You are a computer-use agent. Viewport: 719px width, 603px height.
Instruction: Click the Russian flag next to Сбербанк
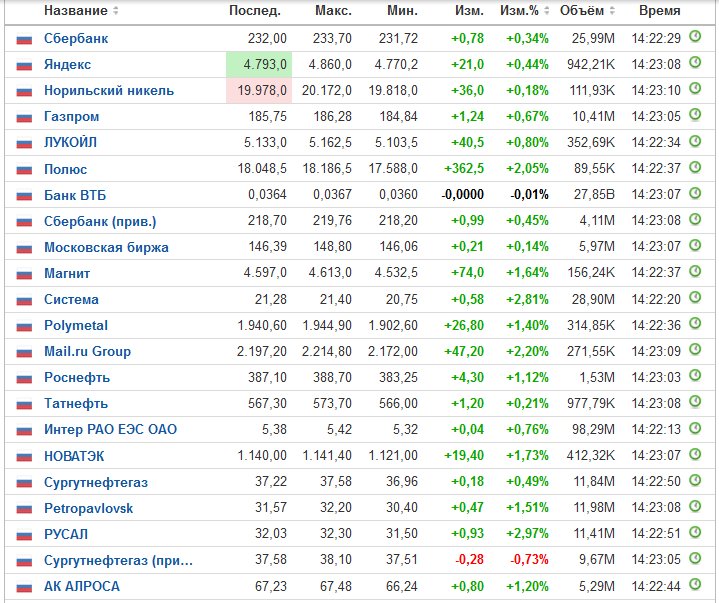(24, 39)
